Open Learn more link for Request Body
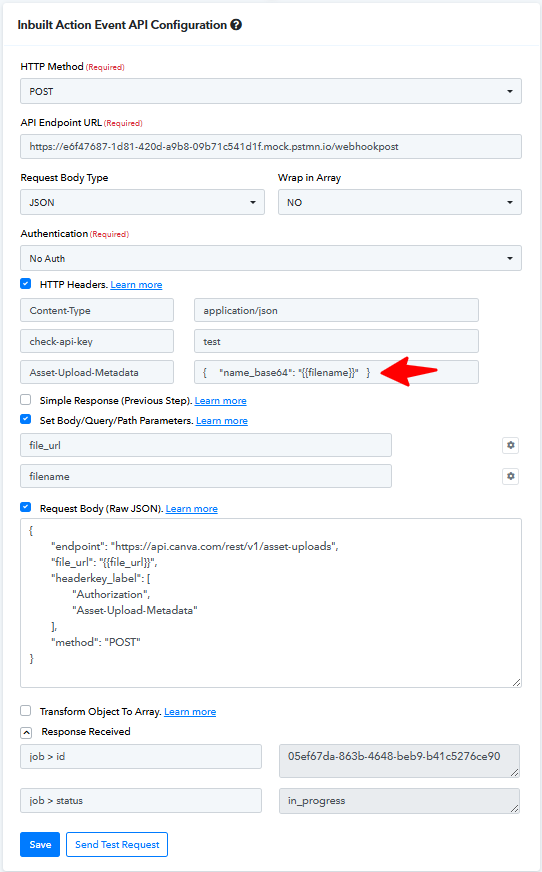The height and width of the screenshot is (872, 542). coord(192,509)
